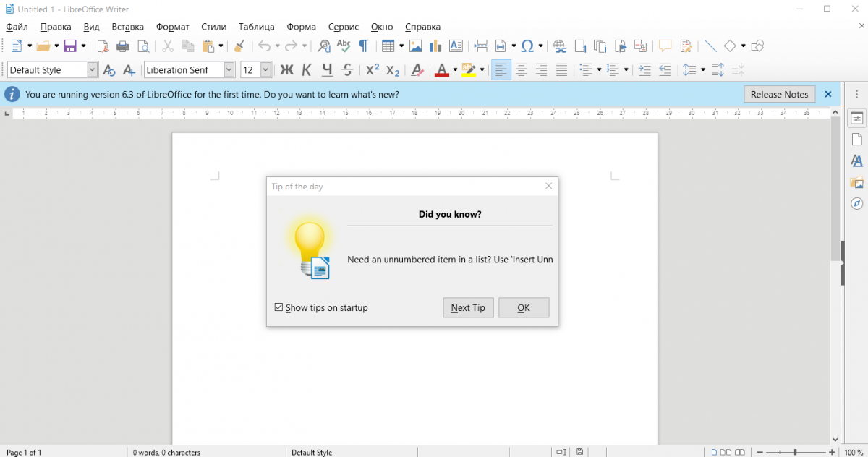Insert an image using toolbar icon
This screenshot has height=457, width=868.
(415, 46)
